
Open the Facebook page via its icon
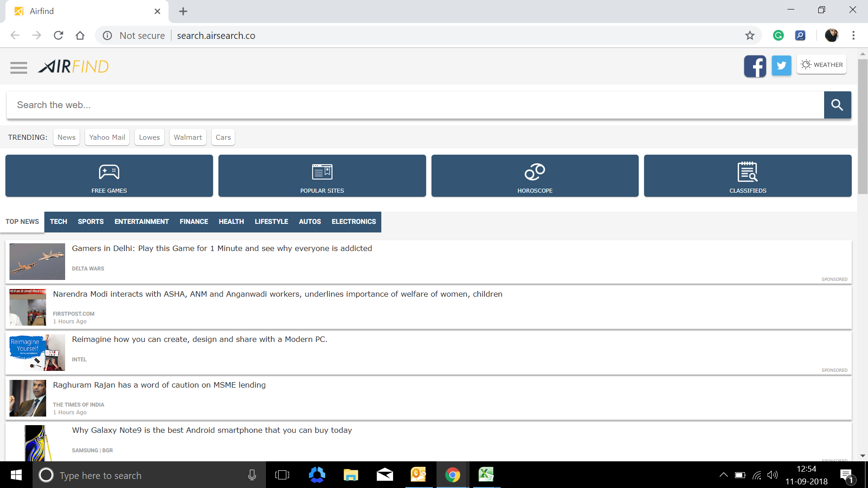click(x=754, y=66)
